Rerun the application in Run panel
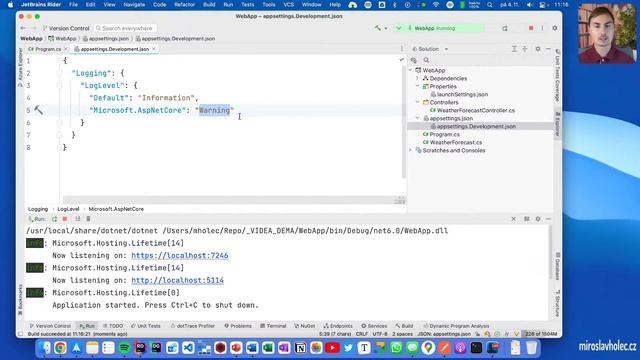 click(54, 219)
